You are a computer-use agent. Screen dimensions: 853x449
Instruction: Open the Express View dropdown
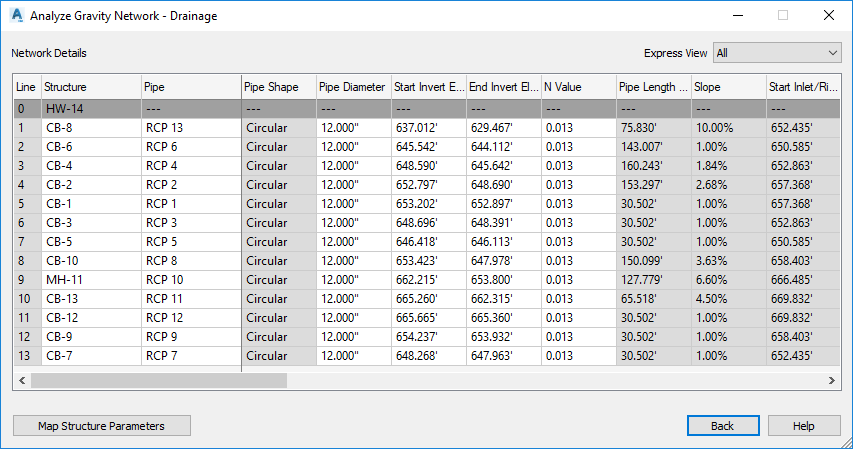pos(777,53)
